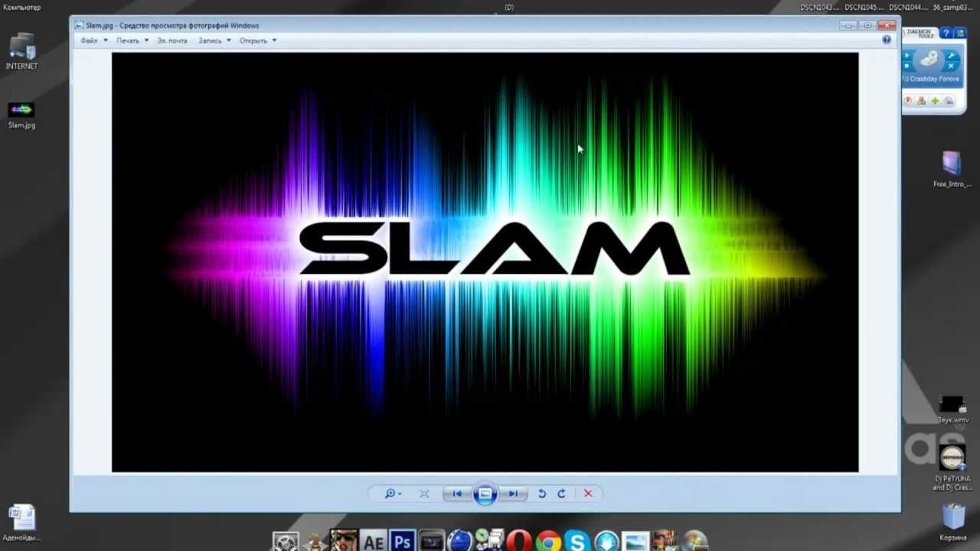
Task: Click Daemon Tools gadget settings icon
Action: pyautogui.click(x=960, y=33)
